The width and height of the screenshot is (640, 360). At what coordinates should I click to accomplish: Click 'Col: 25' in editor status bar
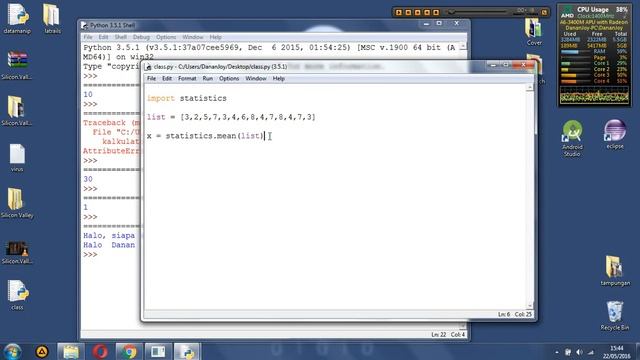click(523, 314)
